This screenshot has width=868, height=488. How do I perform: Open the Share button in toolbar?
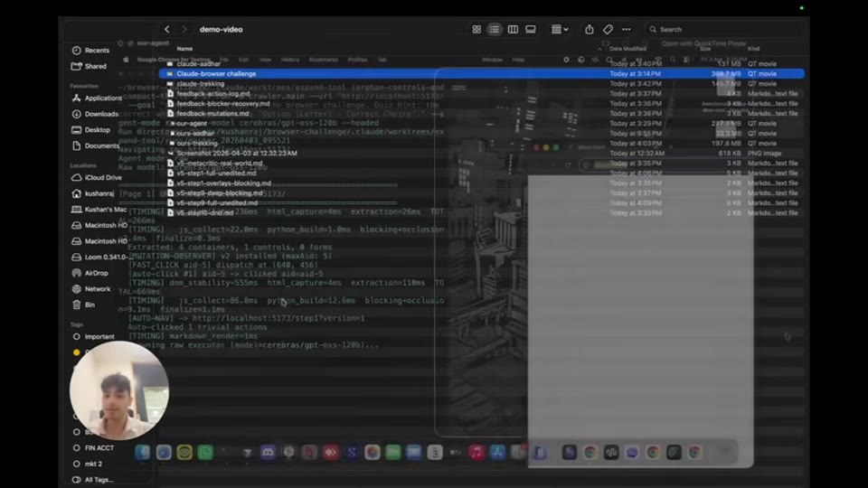click(x=589, y=29)
